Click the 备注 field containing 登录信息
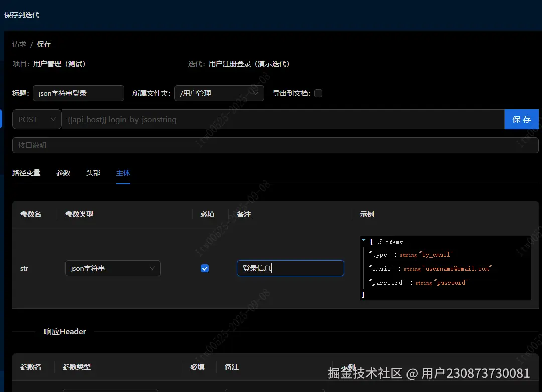Image resolution: width=542 pixels, height=392 pixels. 291,268
